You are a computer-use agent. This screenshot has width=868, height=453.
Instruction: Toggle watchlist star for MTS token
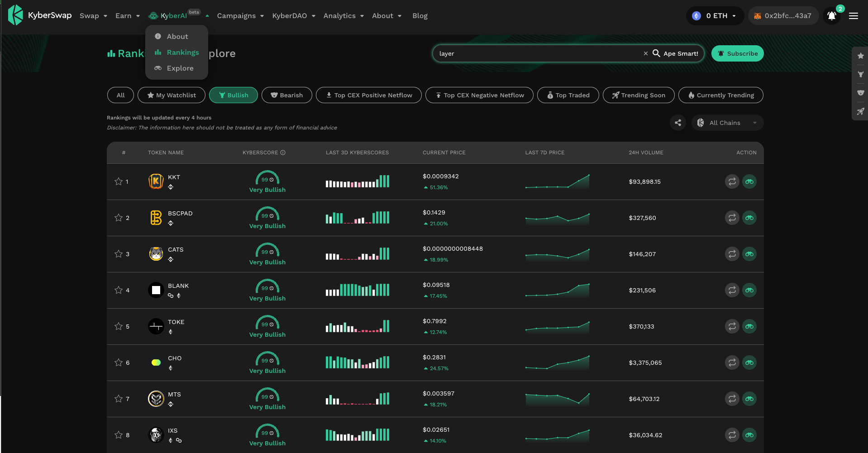pos(119,399)
